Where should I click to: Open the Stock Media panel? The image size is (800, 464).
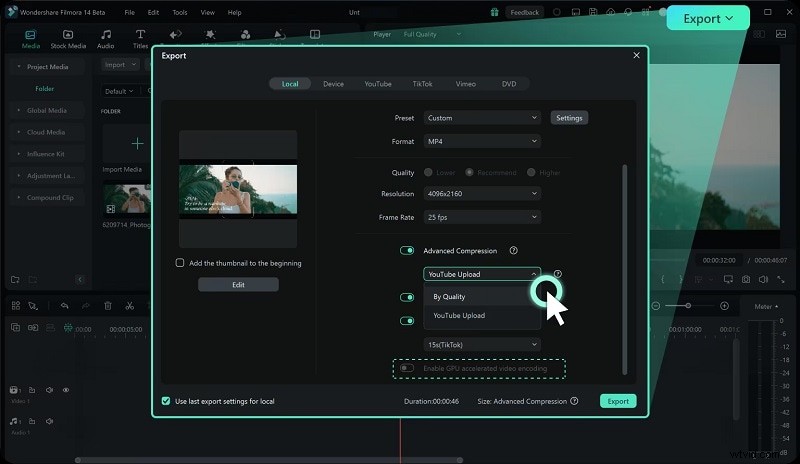68,39
